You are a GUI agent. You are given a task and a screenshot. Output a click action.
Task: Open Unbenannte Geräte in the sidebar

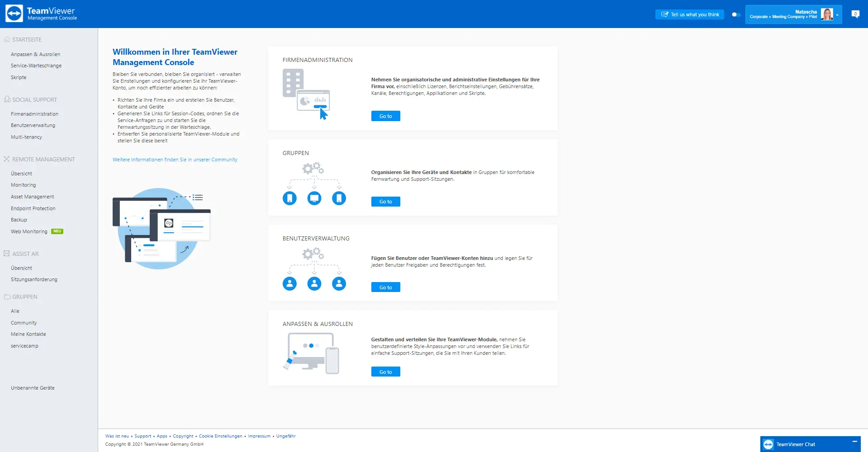33,388
